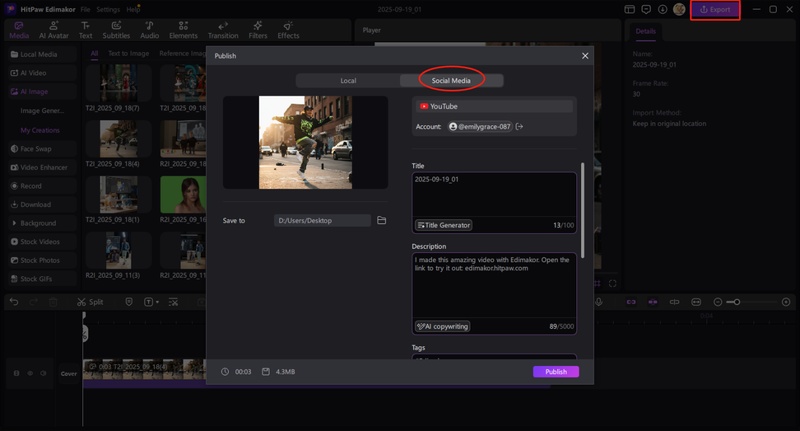Open the Settings menu
800x431 pixels.
pos(108,9)
